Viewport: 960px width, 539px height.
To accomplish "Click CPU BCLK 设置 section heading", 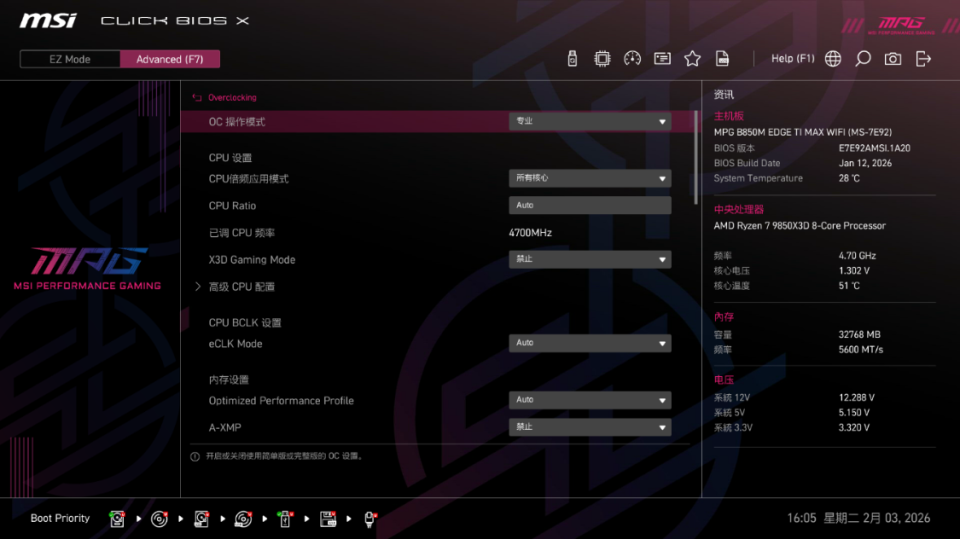I will (245, 323).
